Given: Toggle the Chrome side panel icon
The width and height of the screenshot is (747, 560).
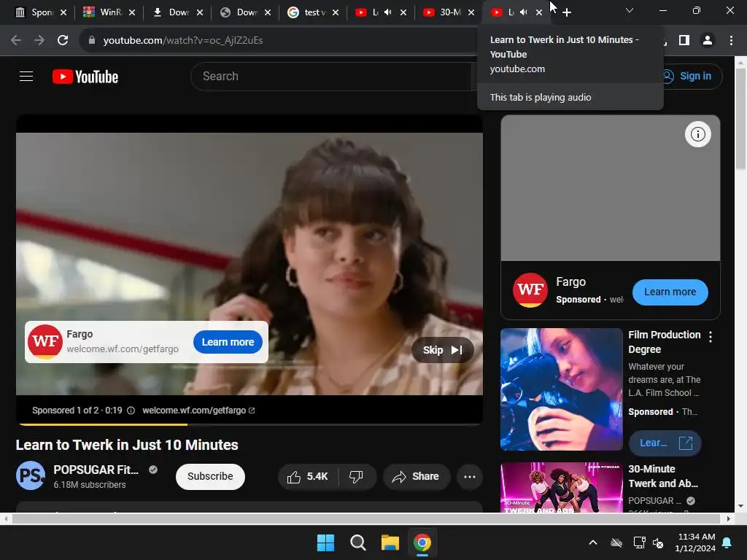Looking at the screenshot, I should click(x=684, y=41).
